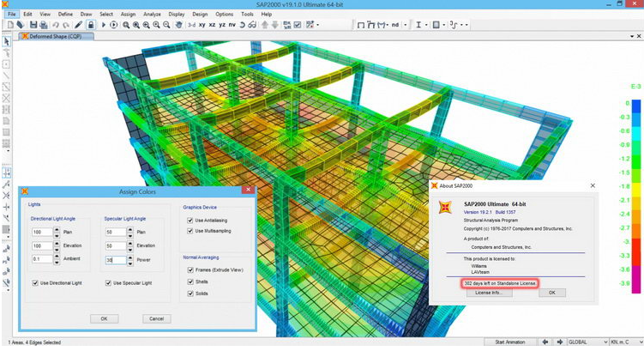
Task: Click the right arrow in status bar
Action: pos(559,342)
